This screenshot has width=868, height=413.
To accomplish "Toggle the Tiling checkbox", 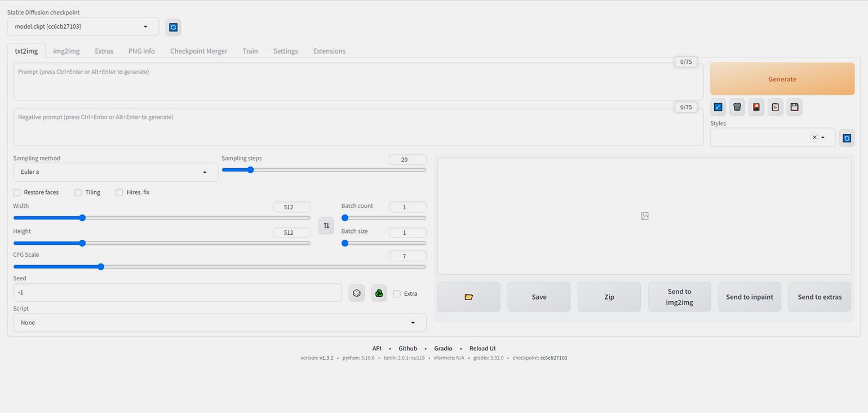I will coord(78,192).
